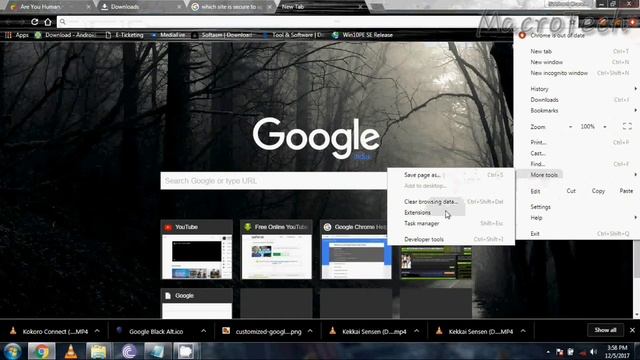Open the Softasm | Download bookmark
Screen dimensions: 640x360
222,35
